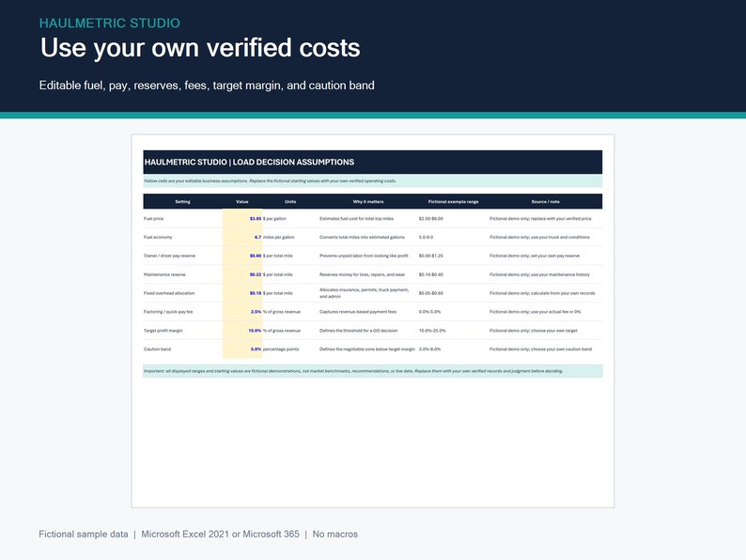
Task: Click 'Allocates insurance, permits, truck payment' cell
Action: [364, 293]
